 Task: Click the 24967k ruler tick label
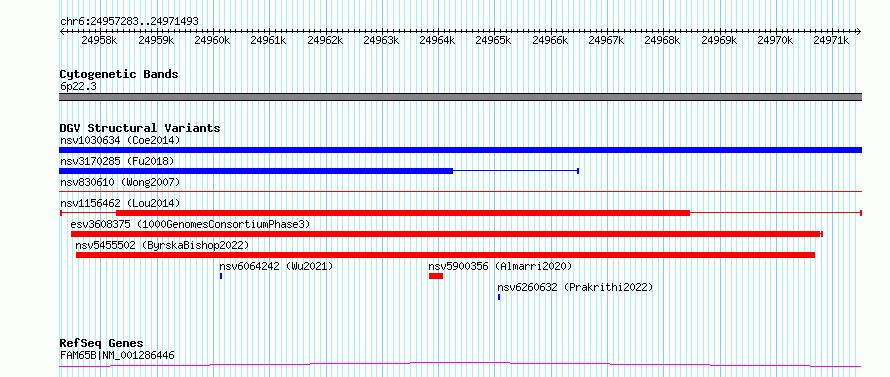pos(606,40)
